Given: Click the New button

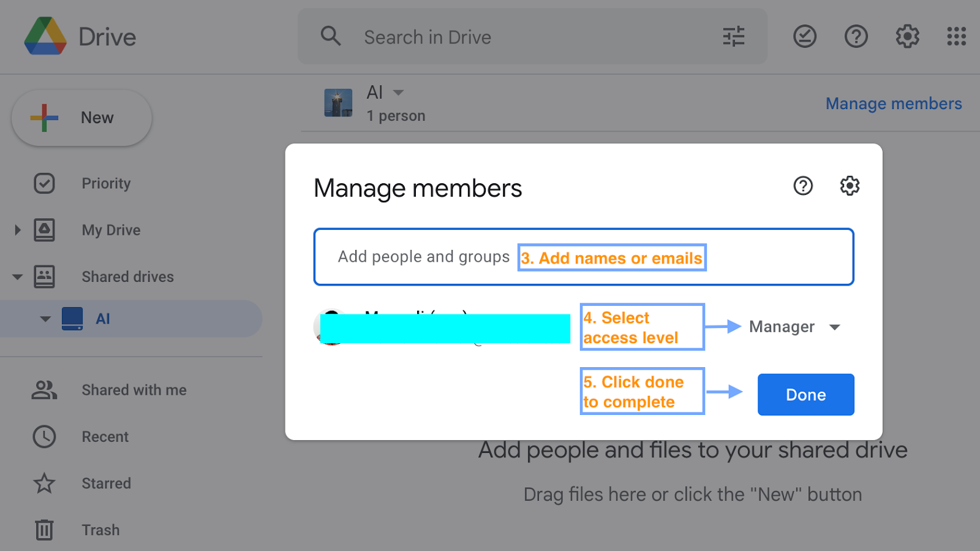Looking at the screenshot, I should coord(81,118).
